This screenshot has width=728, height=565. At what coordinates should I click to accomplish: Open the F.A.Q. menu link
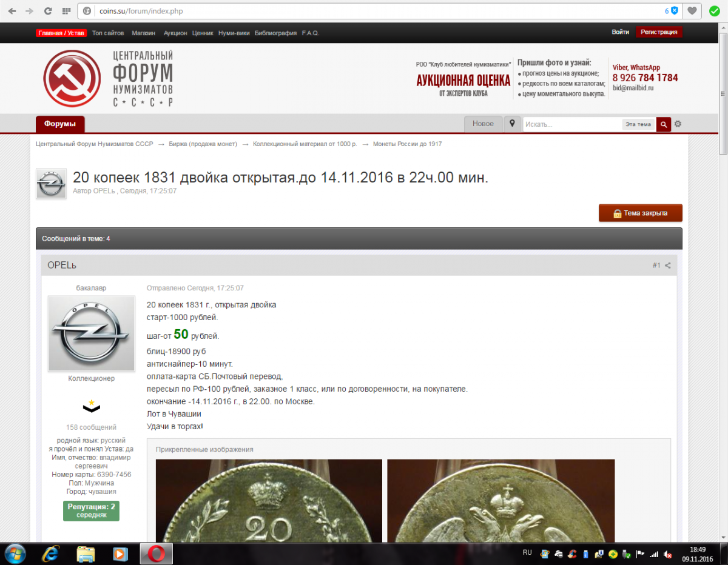coord(311,33)
